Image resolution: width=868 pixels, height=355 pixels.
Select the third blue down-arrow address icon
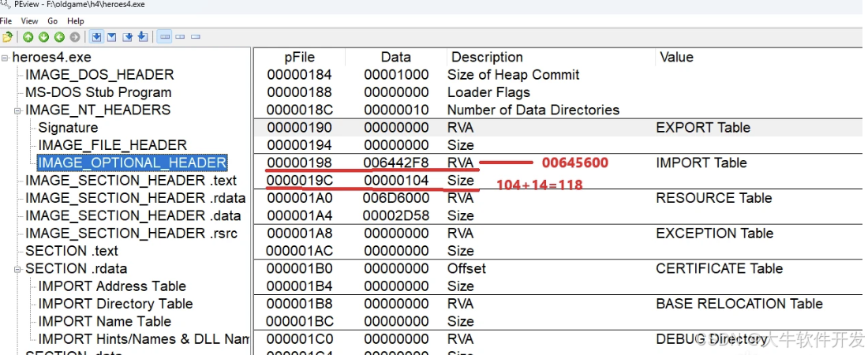coord(128,37)
